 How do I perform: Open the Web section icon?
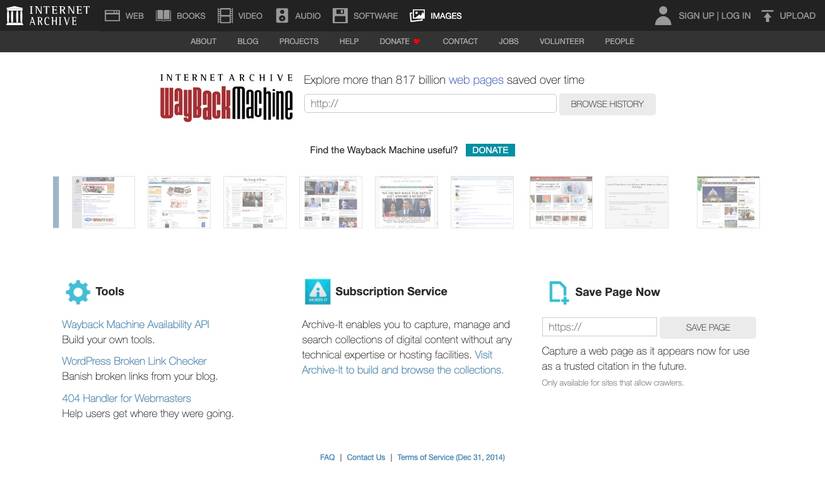(112, 16)
